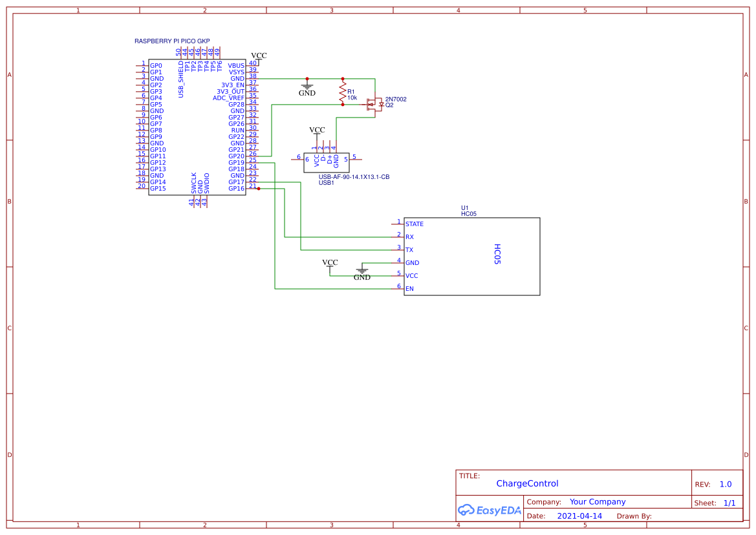Click the TP6 test point label
Image resolution: width=756 pixels, height=535 pixels.
pos(220,66)
